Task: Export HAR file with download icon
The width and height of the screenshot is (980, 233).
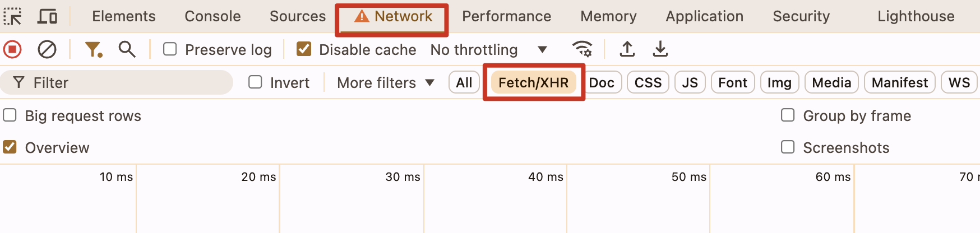Action: point(660,50)
